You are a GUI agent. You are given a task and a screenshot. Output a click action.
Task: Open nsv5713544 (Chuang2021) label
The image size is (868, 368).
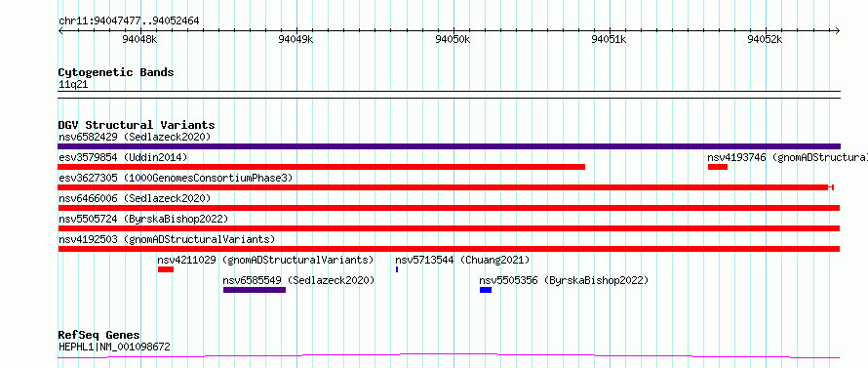click(x=463, y=260)
